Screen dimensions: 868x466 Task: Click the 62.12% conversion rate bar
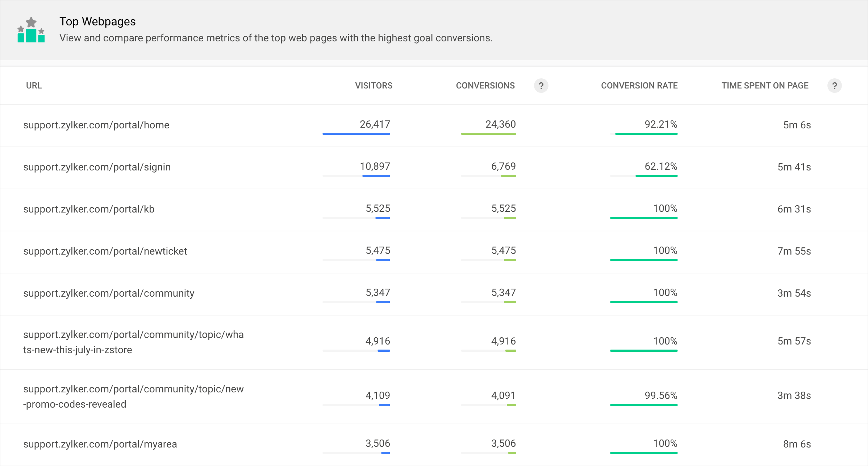coord(656,176)
